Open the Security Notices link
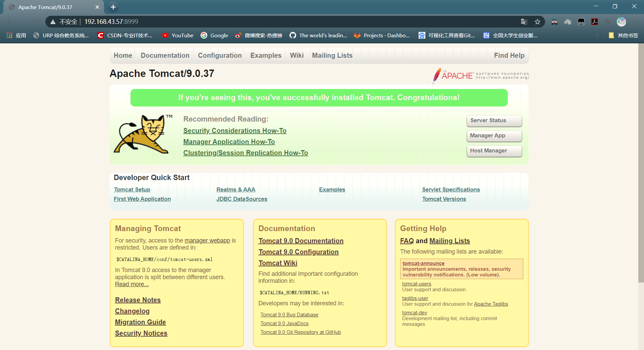This screenshot has width=644, height=350. pyautogui.click(x=141, y=333)
